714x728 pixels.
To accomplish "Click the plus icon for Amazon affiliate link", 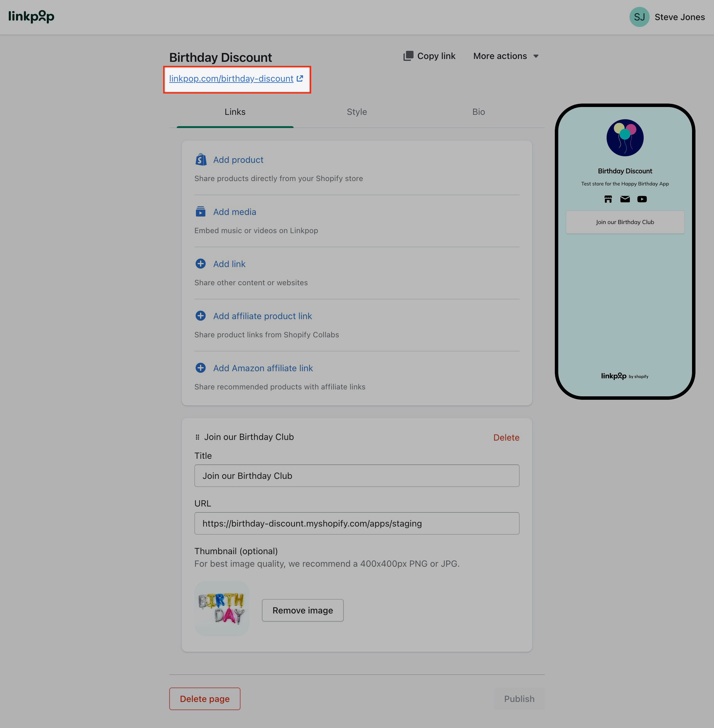I will click(x=201, y=367).
